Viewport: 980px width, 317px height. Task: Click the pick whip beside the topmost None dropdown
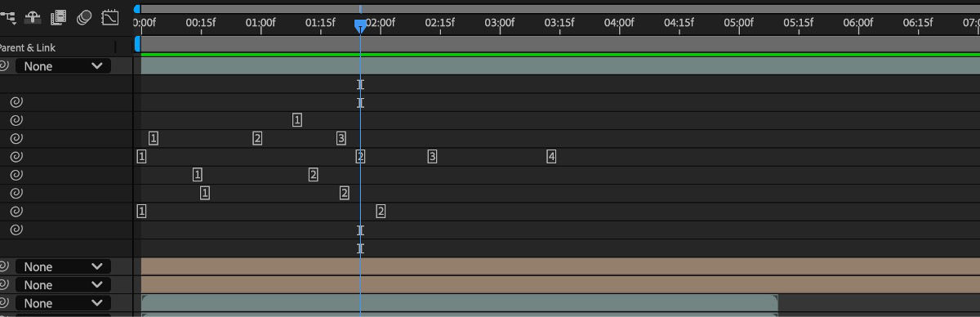[4, 66]
